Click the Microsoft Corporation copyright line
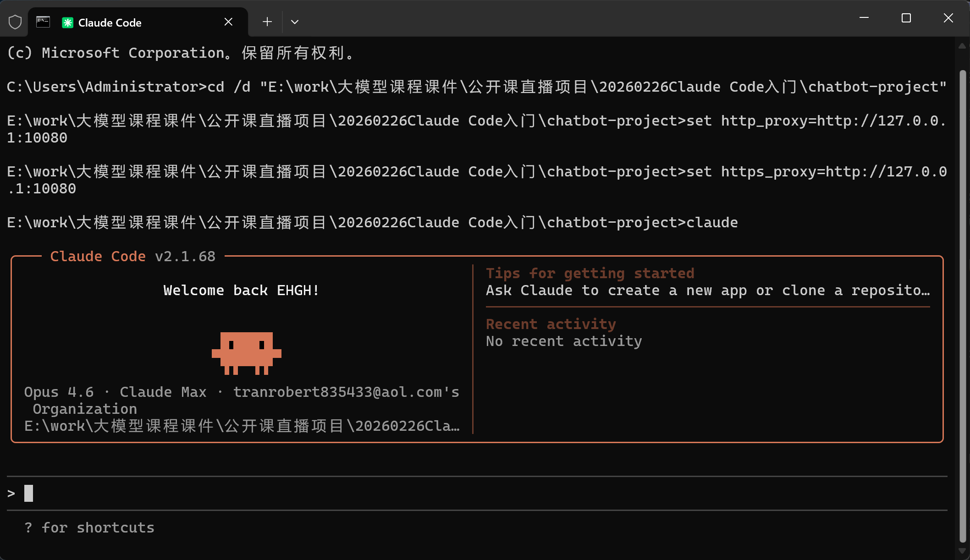The image size is (970, 560). [181, 53]
